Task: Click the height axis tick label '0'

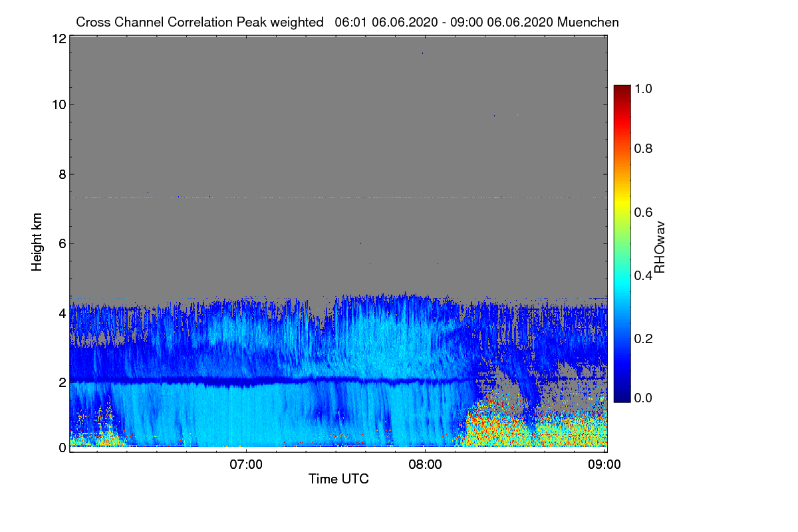Action: tap(63, 448)
